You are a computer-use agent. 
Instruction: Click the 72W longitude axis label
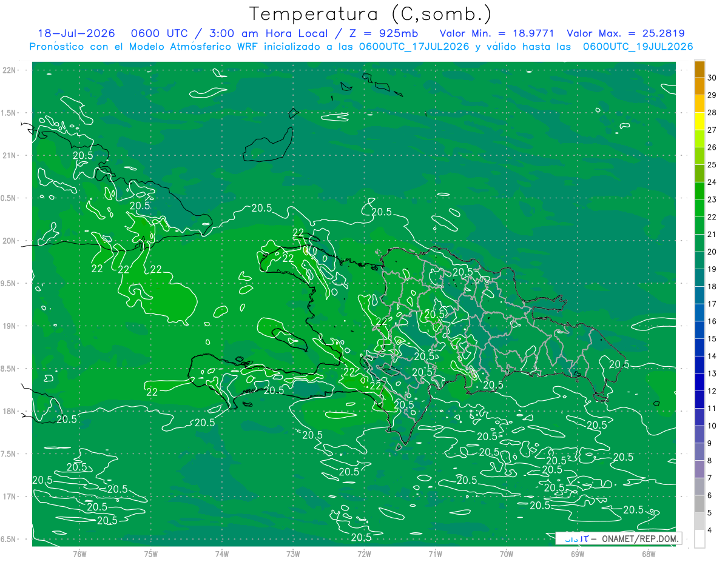[x=364, y=554]
